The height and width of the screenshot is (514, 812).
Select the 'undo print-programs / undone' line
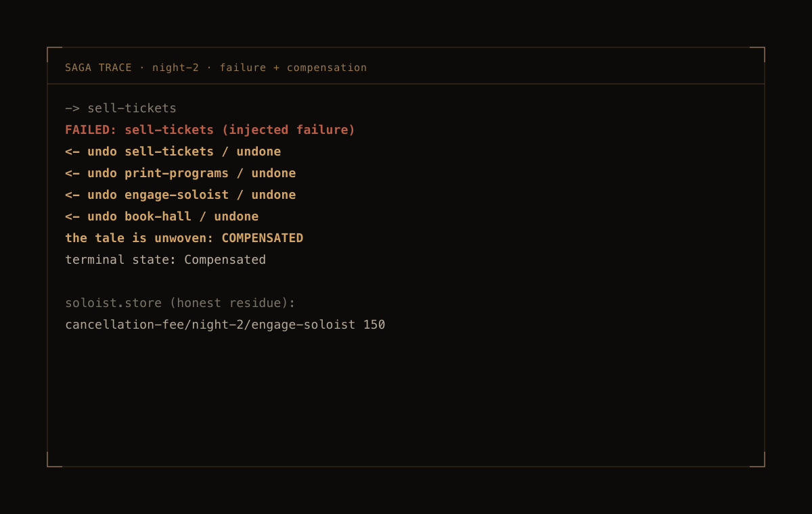[x=180, y=173]
